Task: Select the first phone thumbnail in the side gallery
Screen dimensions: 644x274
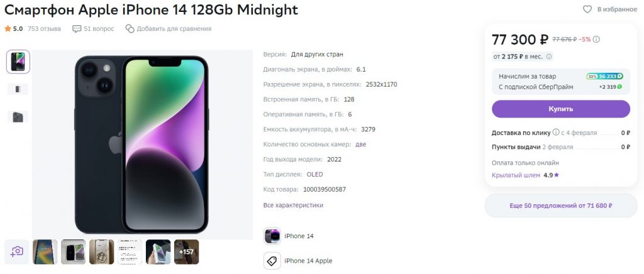Action: [18, 62]
